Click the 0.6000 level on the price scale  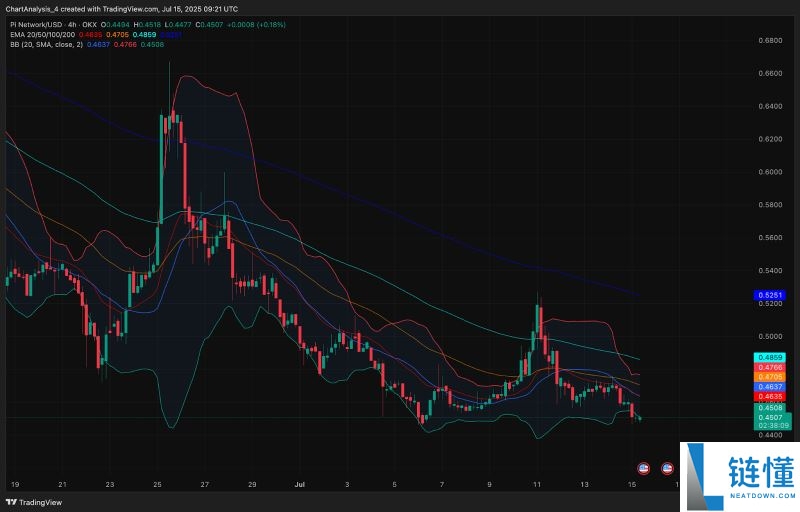click(x=768, y=172)
